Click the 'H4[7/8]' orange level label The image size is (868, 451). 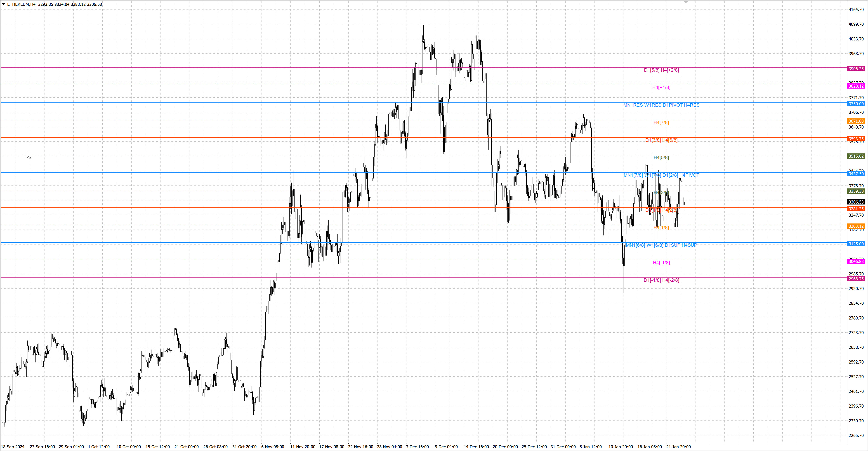pyautogui.click(x=661, y=123)
